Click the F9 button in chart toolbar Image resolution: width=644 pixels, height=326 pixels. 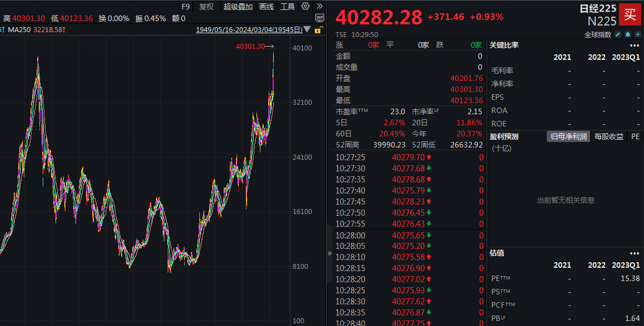pyautogui.click(x=185, y=7)
